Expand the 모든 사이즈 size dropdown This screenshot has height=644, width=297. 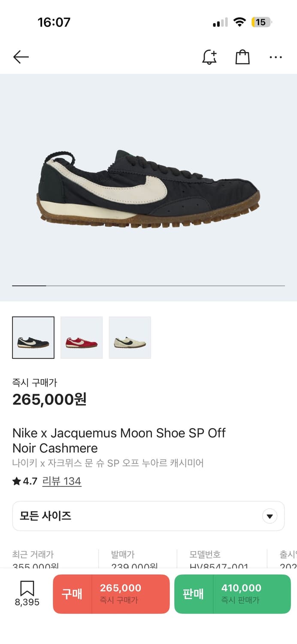coord(148,516)
